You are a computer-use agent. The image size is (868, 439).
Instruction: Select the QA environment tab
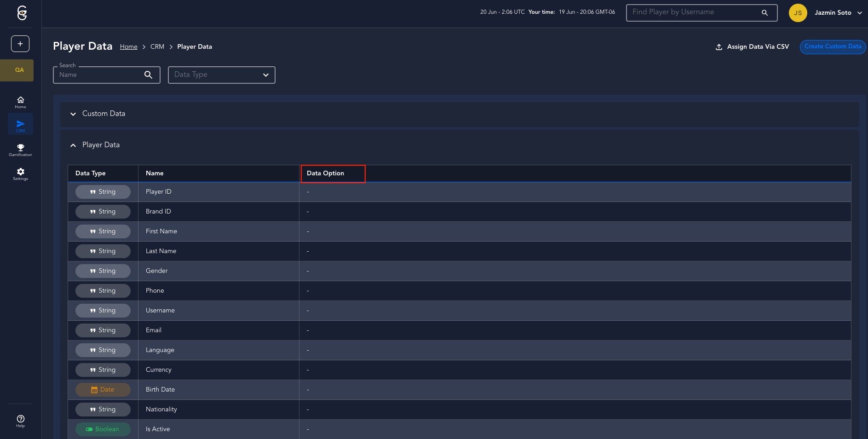[19, 70]
